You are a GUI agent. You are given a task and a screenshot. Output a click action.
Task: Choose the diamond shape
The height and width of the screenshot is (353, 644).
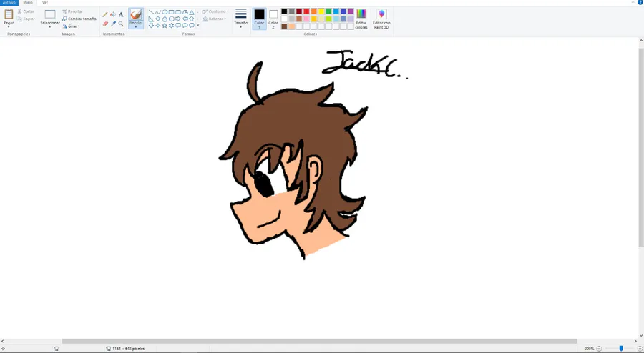tap(158, 19)
